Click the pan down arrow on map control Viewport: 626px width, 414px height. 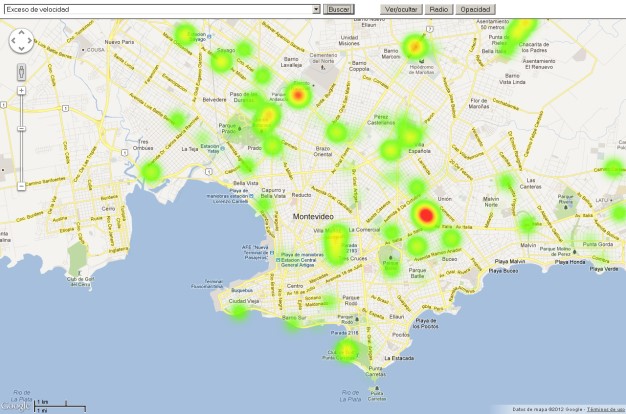pos(21,49)
